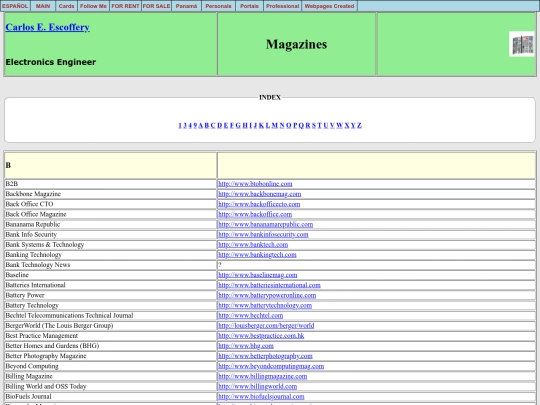540x405 pixels.
Task: Select 'Billing World and OSS Today' cell
Action: pos(110,387)
